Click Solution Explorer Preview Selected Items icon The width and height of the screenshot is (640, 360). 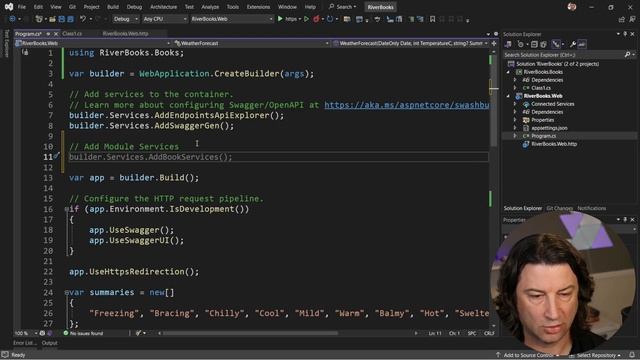coord(582,44)
